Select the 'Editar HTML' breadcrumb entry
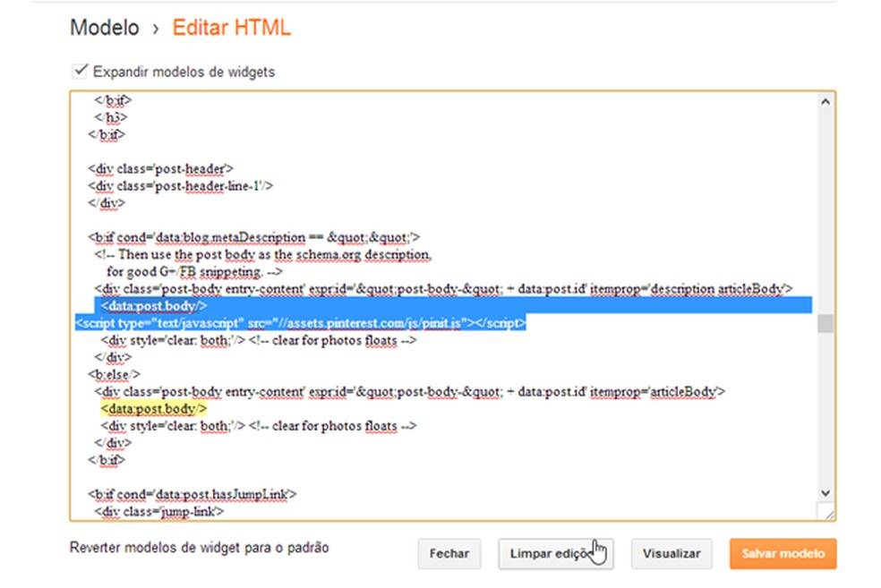This screenshot has height=588, width=881. [232, 27]
